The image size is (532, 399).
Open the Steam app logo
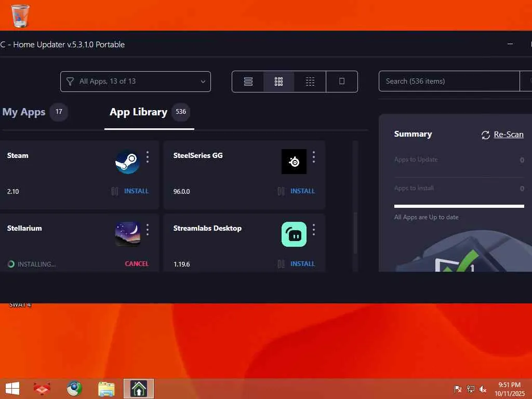click(127, 162)
